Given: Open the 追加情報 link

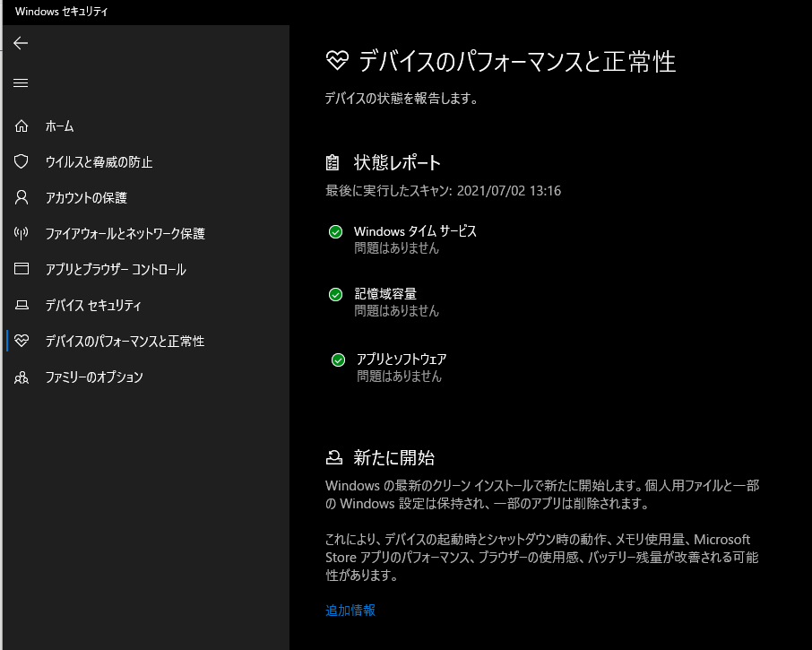Looking at the screenshot, I should pyautogui.click(x=350, y=611).
